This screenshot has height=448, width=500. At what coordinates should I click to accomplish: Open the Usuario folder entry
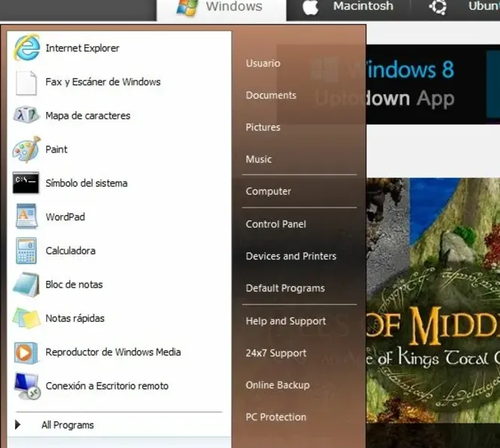point(263,63)
